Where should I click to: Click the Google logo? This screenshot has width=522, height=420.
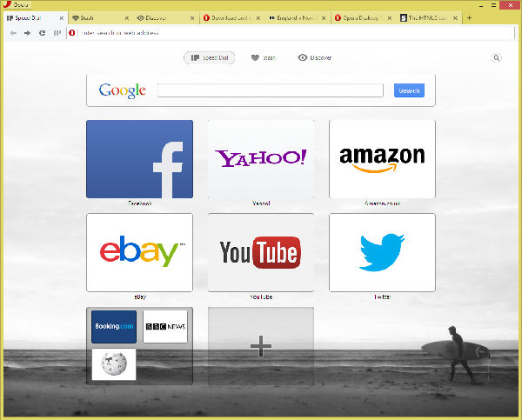click(x=122, y=90)
